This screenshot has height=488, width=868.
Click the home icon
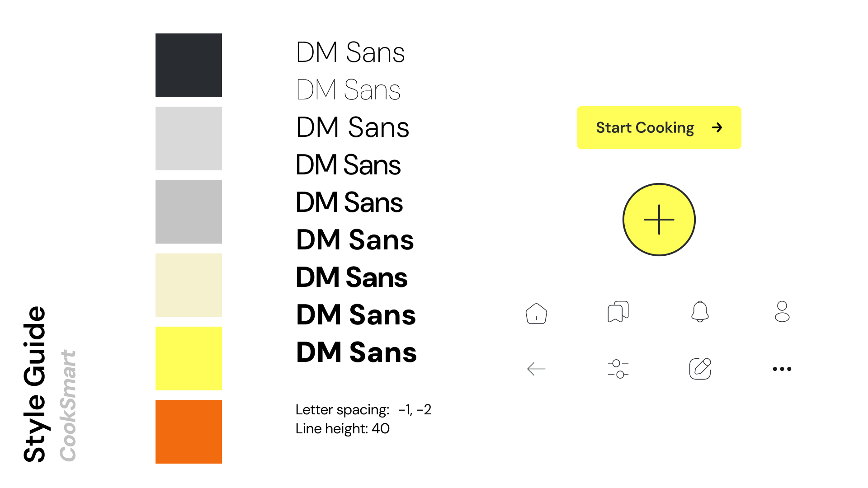[536, 313]
